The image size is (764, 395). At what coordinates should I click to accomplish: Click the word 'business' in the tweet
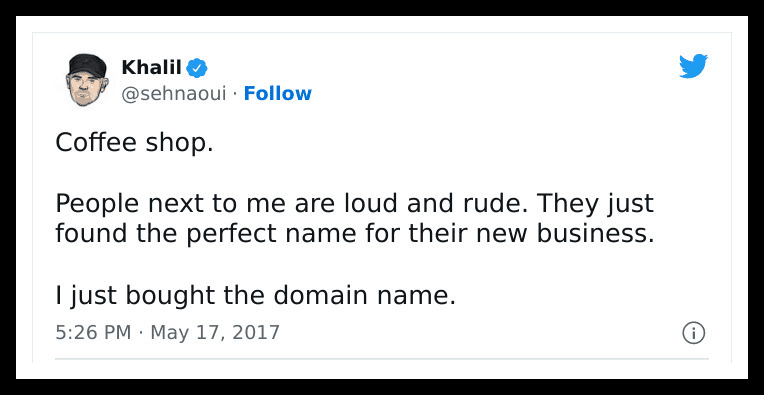click(592, 234)
